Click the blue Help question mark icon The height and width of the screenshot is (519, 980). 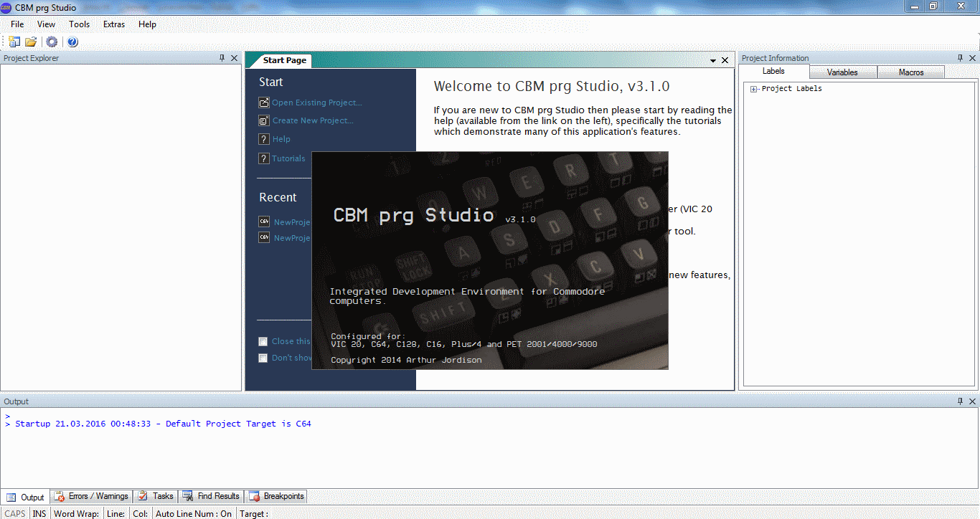(72, 42)
